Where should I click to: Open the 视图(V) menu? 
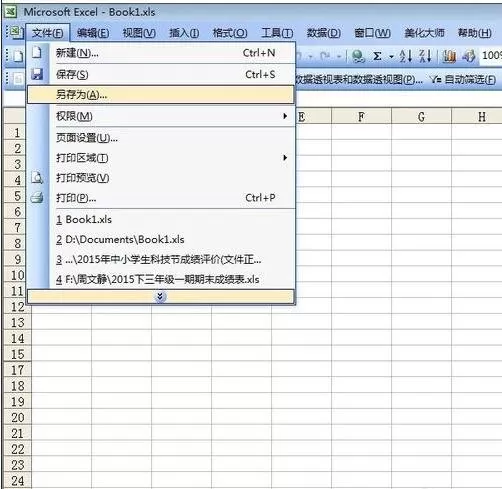pos(139,33)
